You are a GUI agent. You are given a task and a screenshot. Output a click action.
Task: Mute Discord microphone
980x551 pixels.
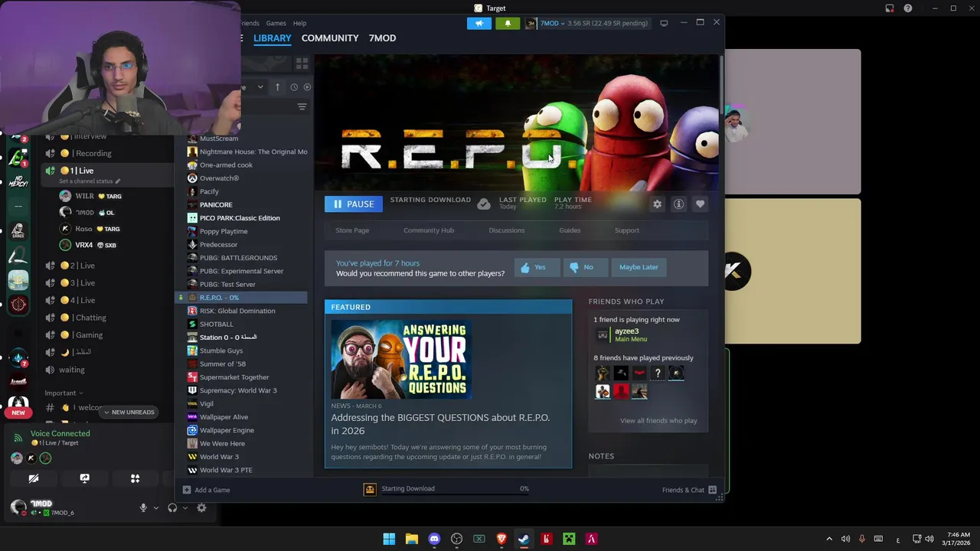point(142,507)
